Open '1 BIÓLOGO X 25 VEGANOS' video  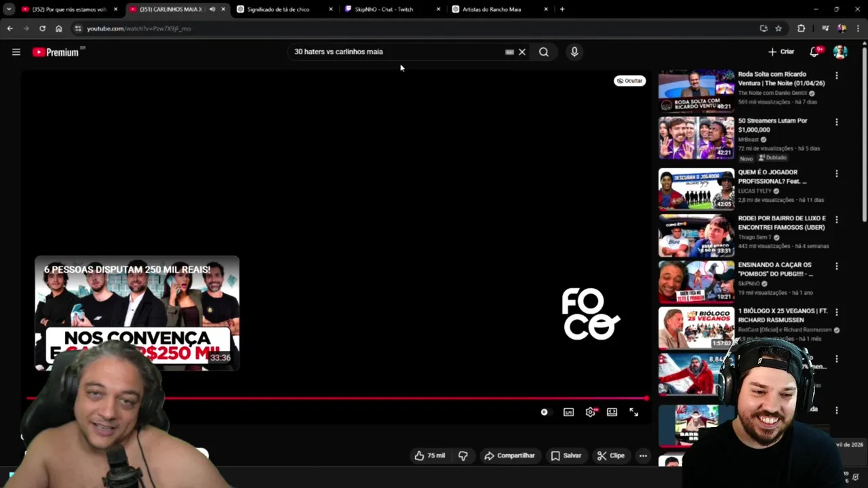click(x=696, y=328)
